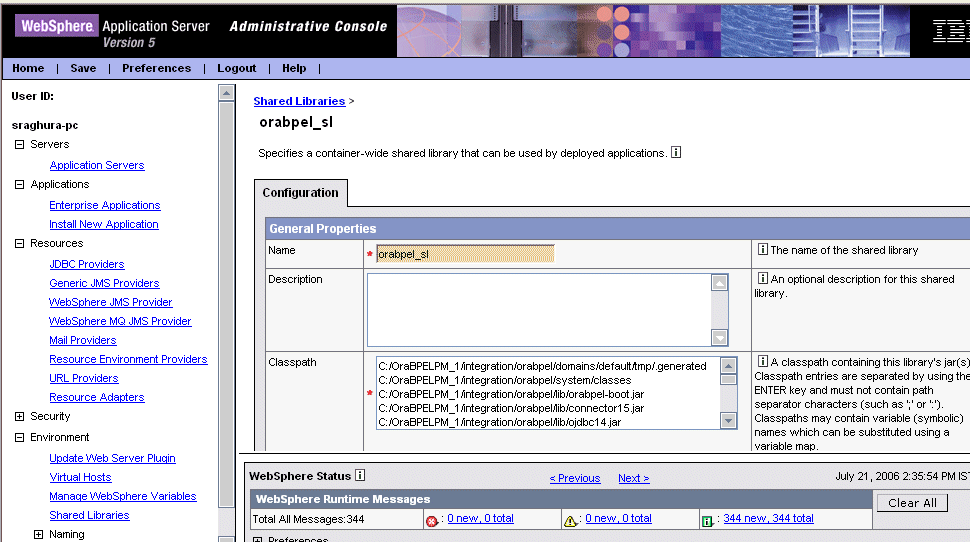Screen dimensions: 970x542
Task: Click info icon next to Description help text
Action: coord(763,278)
